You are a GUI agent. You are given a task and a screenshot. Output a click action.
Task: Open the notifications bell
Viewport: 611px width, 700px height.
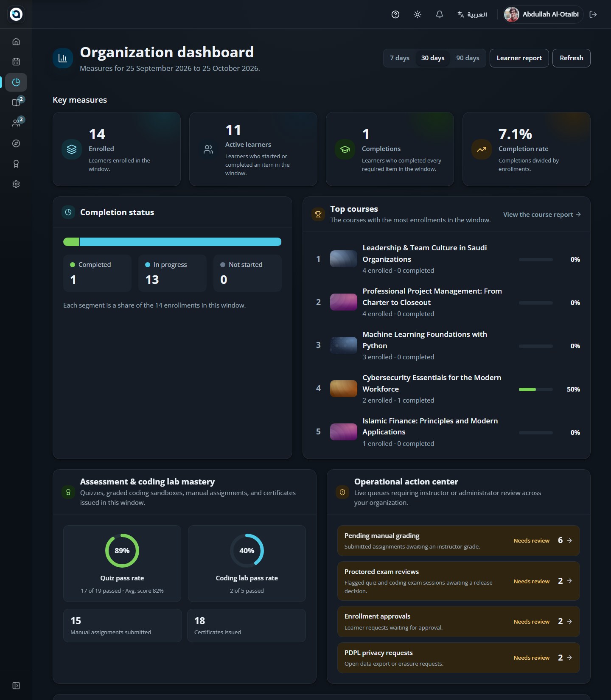click(x=440, y=14)
